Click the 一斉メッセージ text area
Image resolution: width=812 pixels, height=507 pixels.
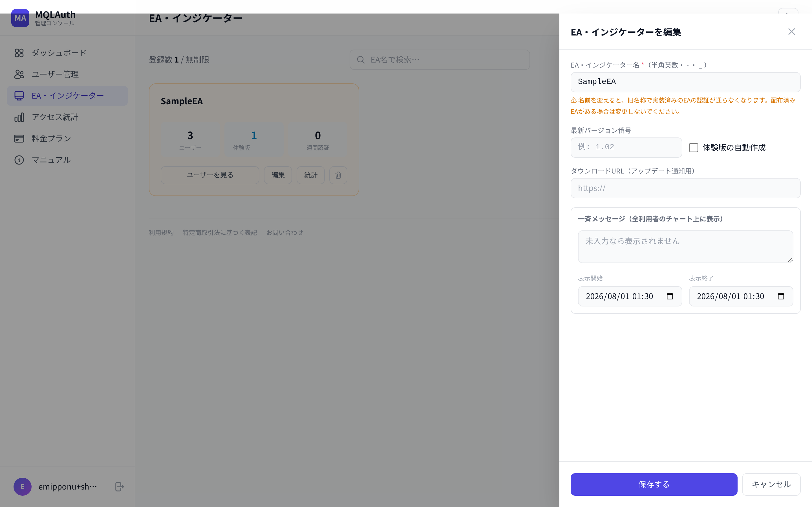(x=685, y=246)
